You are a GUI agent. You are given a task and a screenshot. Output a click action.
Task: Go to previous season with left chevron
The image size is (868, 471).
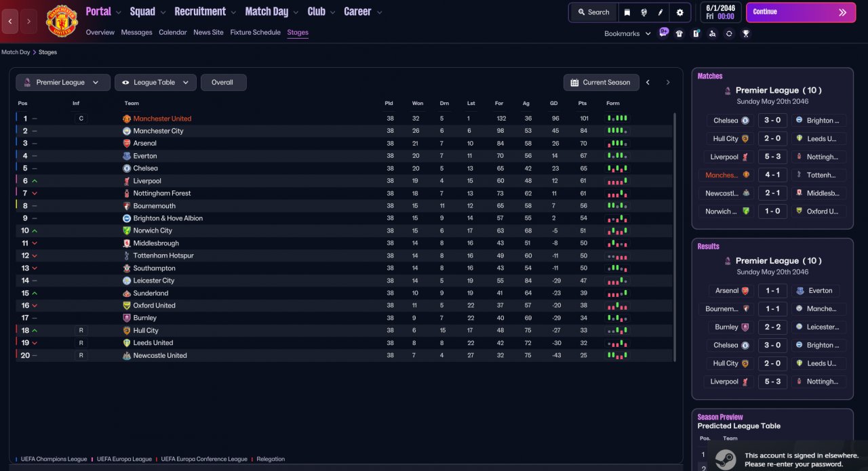(x=648, y=83)
